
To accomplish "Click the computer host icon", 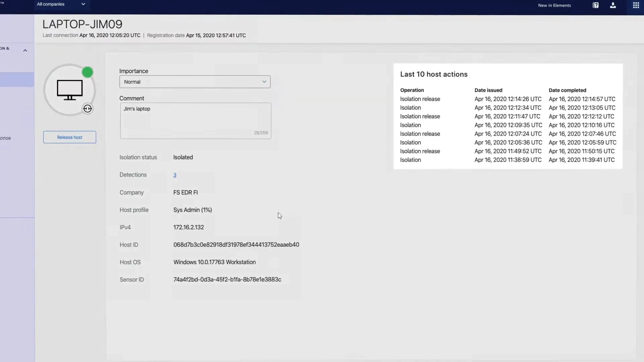I will coord(70,90).
